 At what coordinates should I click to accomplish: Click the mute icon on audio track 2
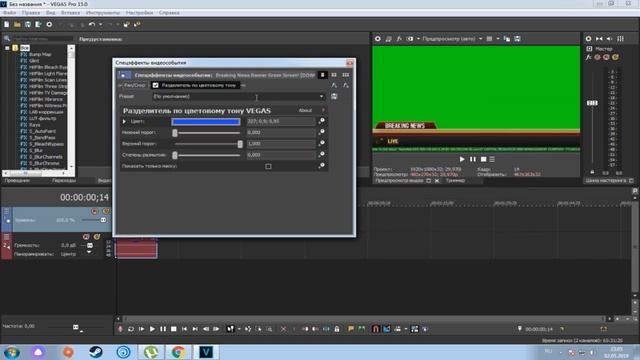[86, 237]
